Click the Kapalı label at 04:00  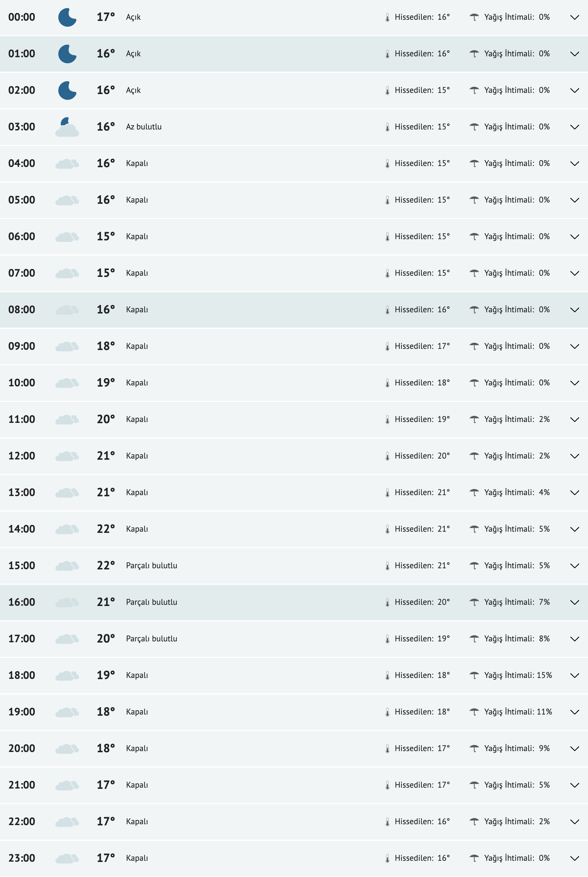click(x=137, y=163)
